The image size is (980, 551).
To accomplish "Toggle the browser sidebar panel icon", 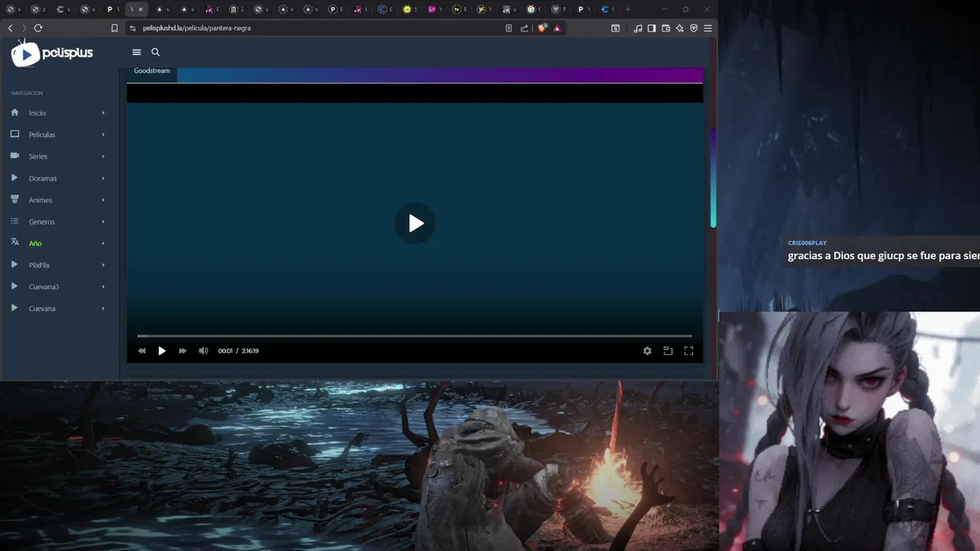I will 652,28.
